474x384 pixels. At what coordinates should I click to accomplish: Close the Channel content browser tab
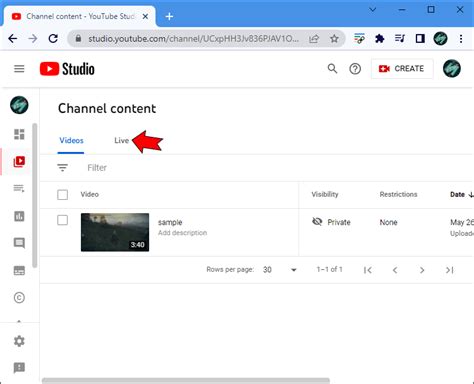coord(145,17)
